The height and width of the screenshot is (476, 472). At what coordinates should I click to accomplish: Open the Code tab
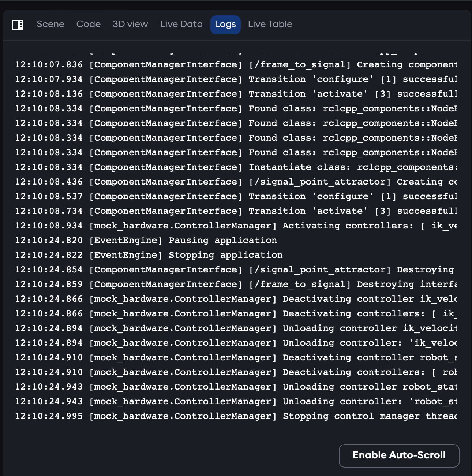(89, 24)
